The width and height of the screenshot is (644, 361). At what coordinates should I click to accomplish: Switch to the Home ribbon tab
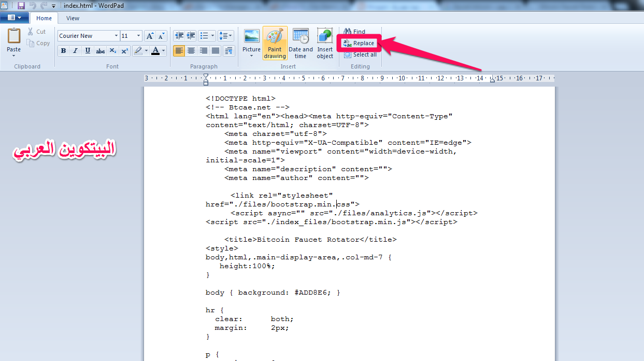click(44, 18)
